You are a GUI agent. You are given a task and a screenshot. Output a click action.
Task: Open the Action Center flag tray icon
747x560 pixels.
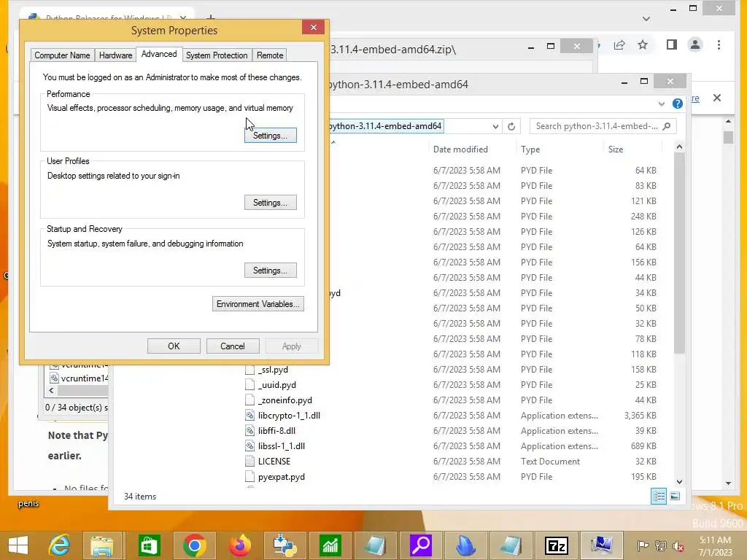(643, 545)
